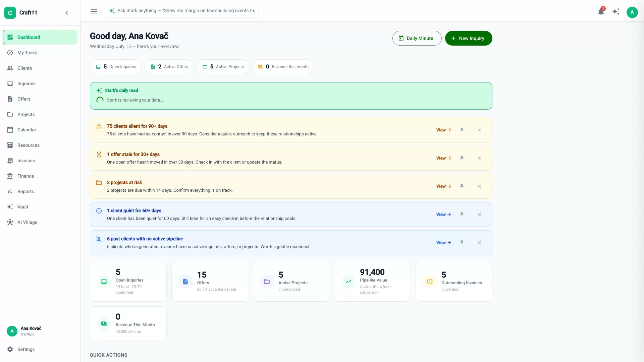Viewport: 644px width, 362px height.
Task: Open the notifications bell
Action: 601,12
